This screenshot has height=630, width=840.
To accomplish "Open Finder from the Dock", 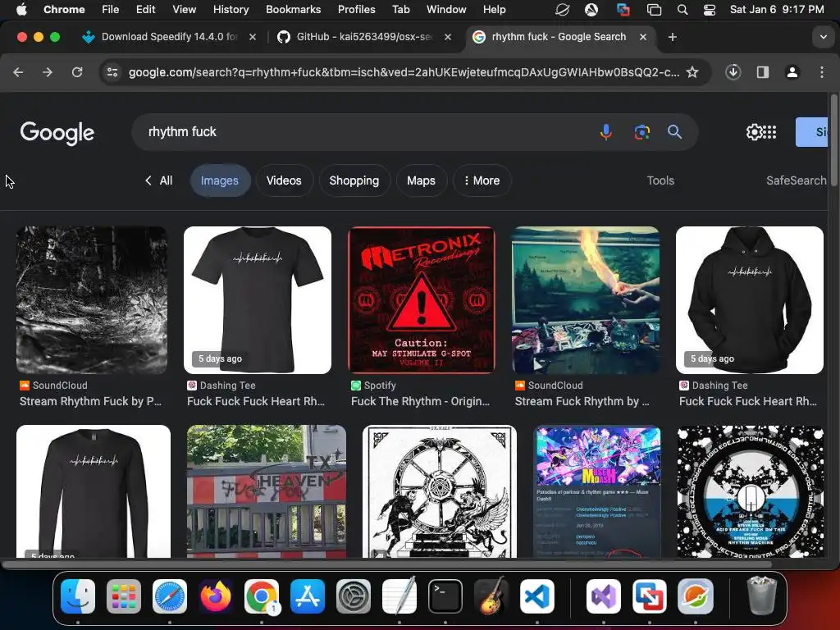I will (78, 596).
